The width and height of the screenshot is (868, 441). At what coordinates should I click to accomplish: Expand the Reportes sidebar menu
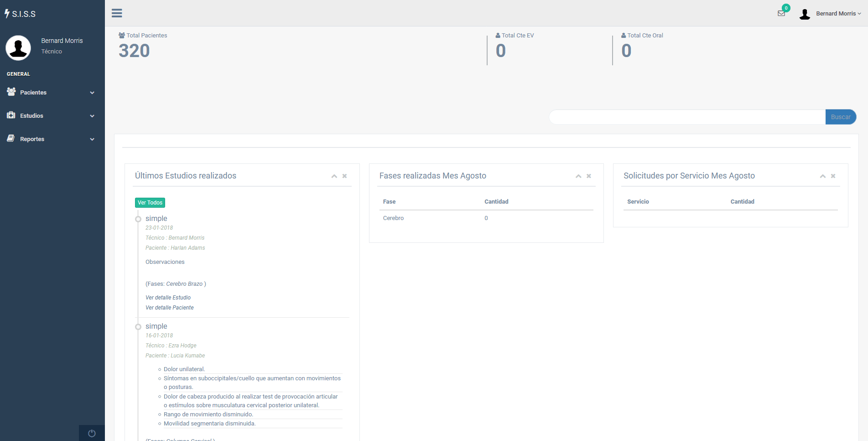51,139
